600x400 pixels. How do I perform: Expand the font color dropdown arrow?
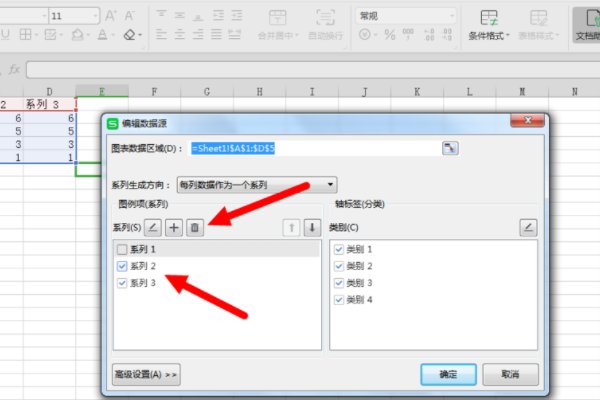point(113,35)
